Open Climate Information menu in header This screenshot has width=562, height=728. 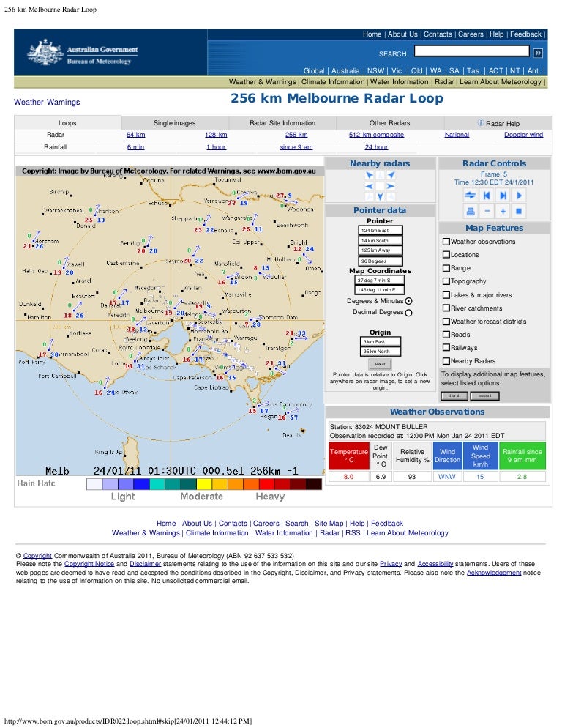click(x=333, y=82)
